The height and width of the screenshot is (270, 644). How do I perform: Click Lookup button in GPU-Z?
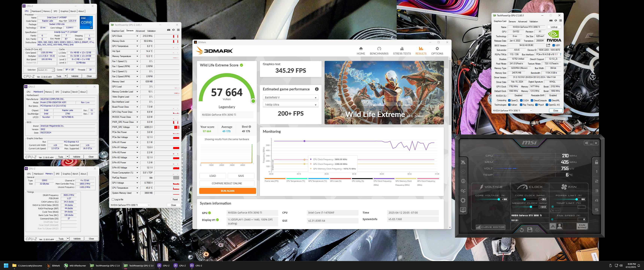point(554,27)
